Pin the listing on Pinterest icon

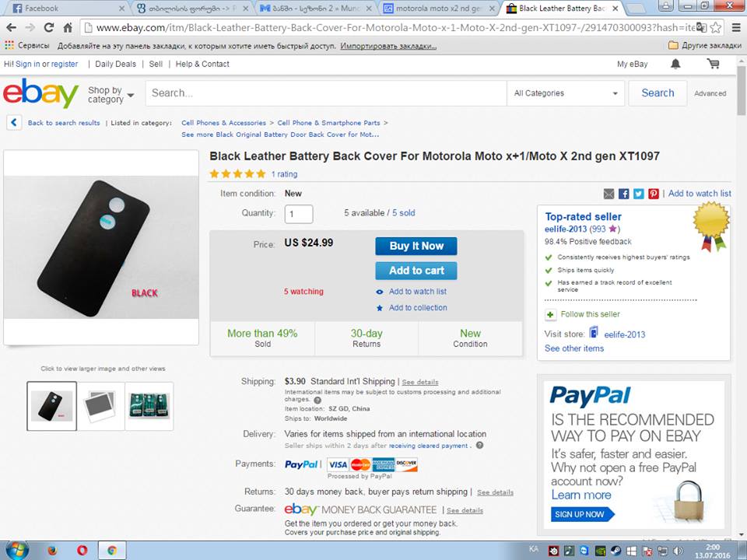tap(653, 194)
